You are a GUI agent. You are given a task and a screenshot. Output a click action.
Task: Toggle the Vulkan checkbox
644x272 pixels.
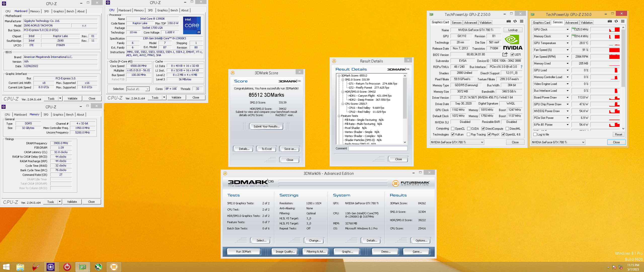click(453, 134)
